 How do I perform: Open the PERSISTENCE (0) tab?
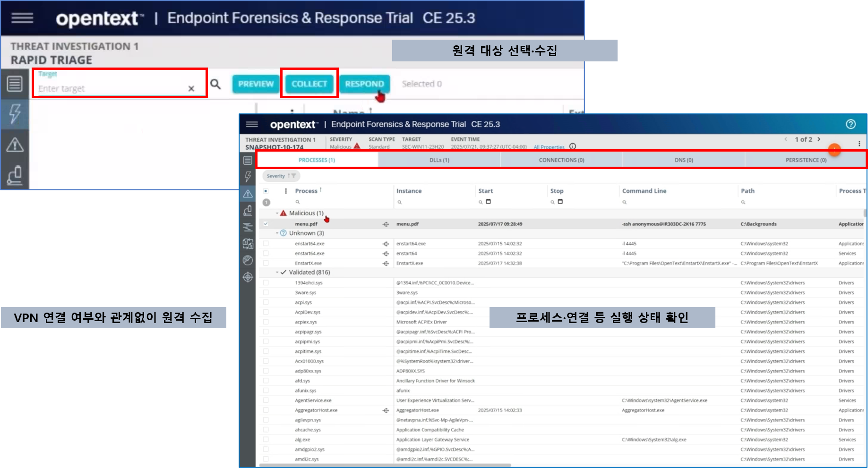(x=806, y=160)
